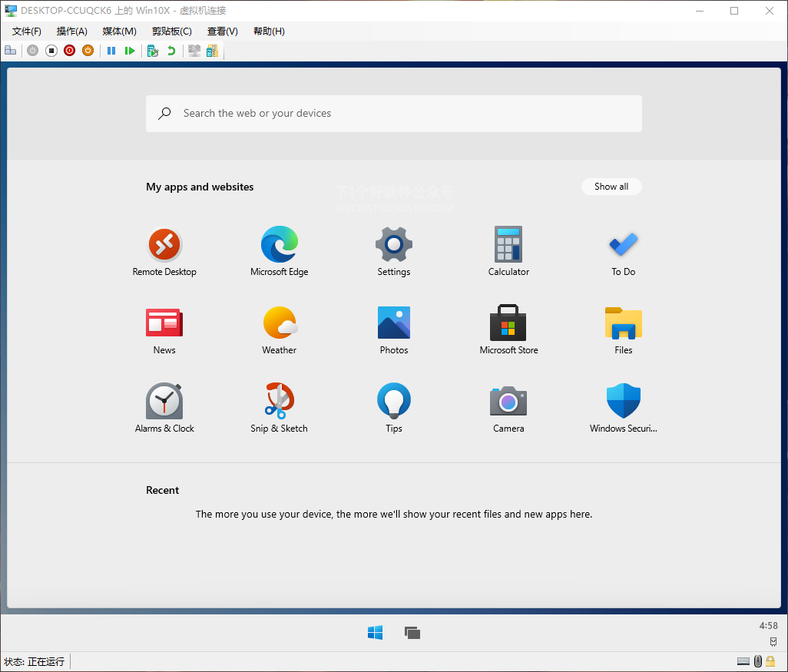Click the Windows Start button in taskbar
The image size is (788, 672).
click(375, 633)
